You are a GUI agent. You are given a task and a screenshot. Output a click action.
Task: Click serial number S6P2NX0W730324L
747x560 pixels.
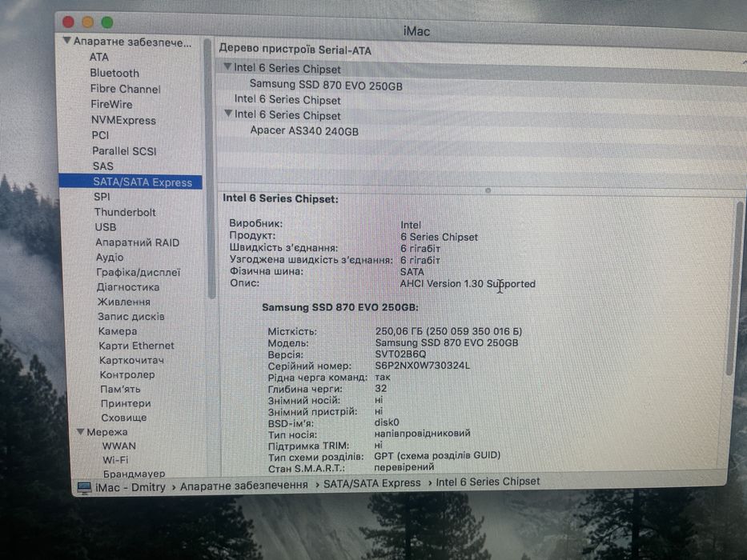(422, 366)
